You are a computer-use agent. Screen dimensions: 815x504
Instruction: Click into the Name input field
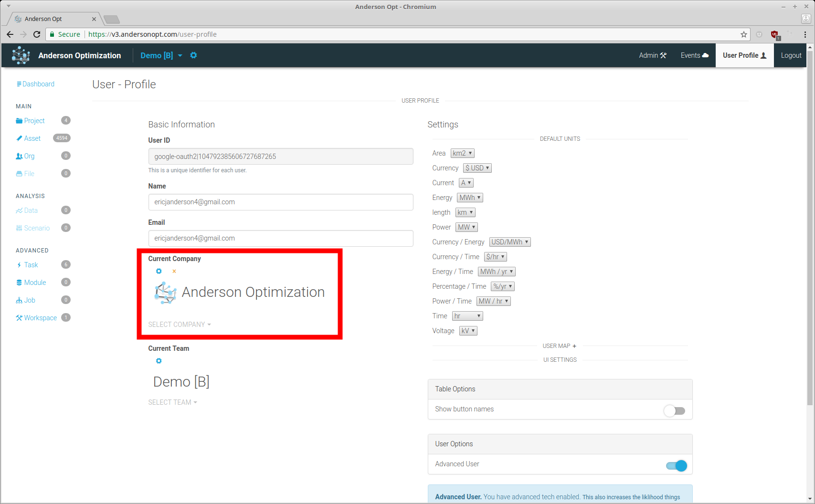click(280, 202)
